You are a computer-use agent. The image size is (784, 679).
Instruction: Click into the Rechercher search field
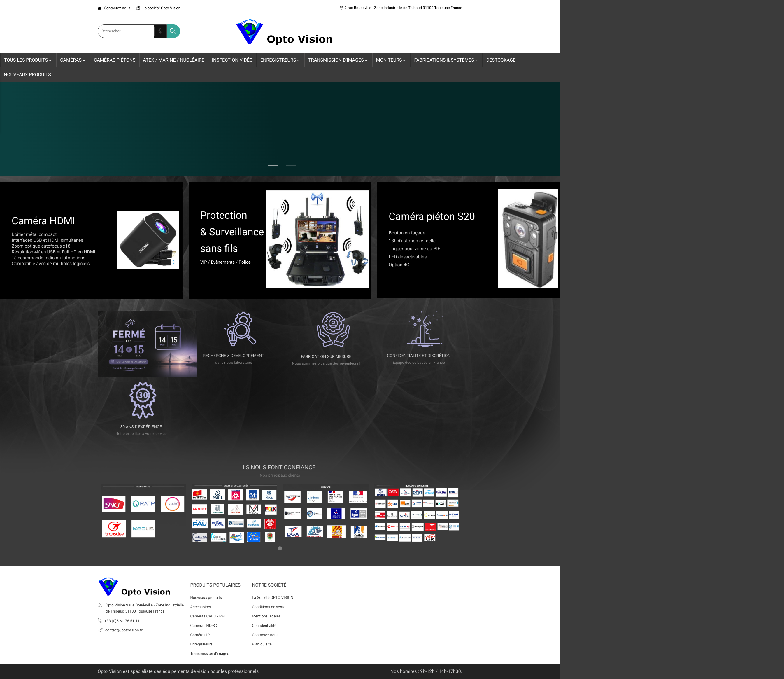point(126,31)
